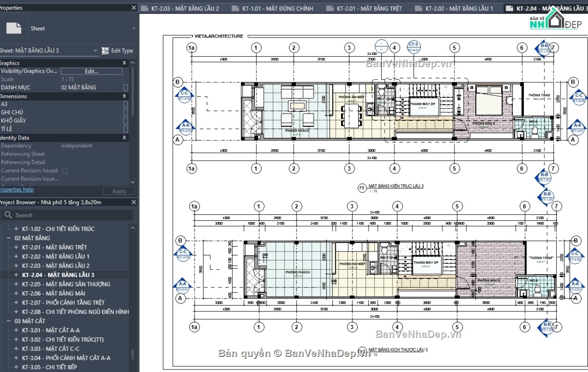588x372 pixels.
Task: Select grid bubble 6 below lower plan
Action: [525, 327]
